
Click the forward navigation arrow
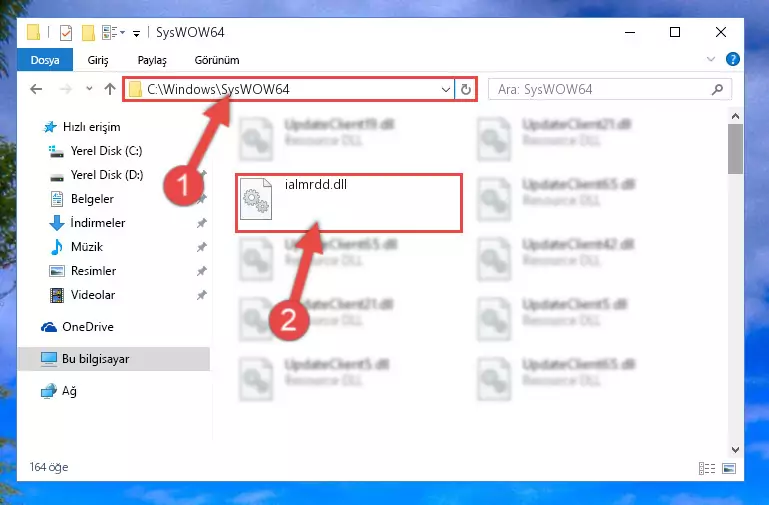click(65, 89)
